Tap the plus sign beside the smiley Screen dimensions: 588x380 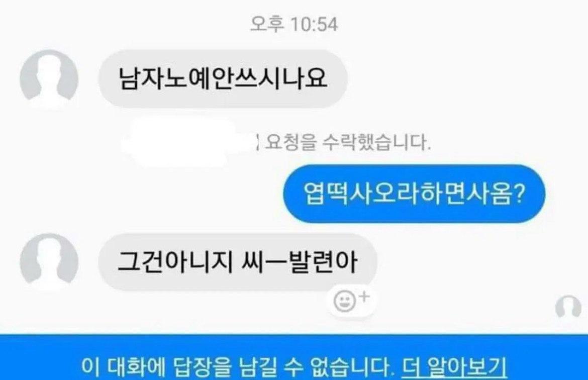(x=364, y=297)
